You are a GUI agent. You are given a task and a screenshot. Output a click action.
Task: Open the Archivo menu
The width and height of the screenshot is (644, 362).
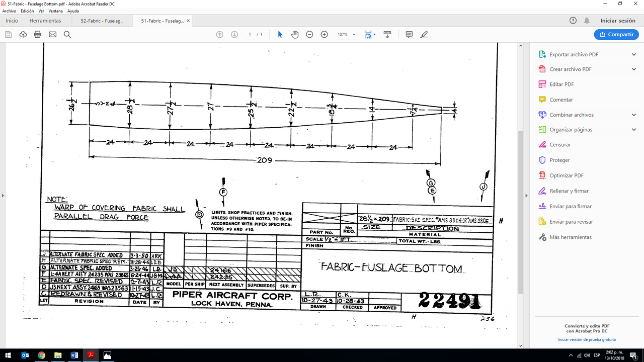tap(10, 11)
